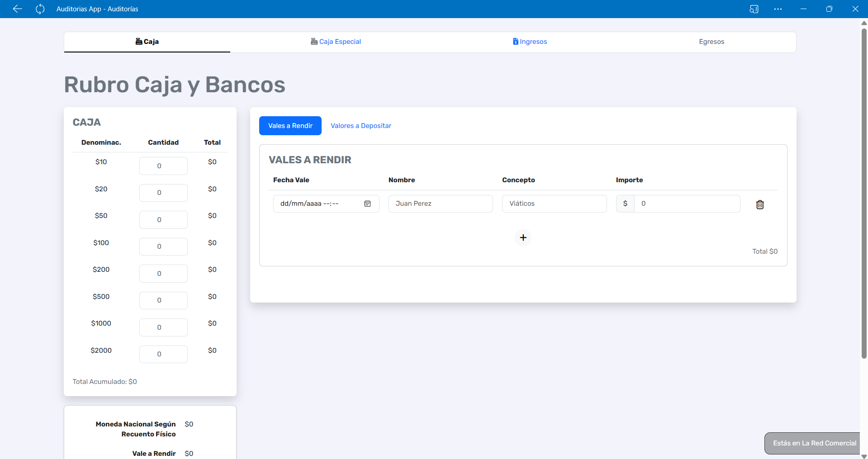868x459 pixels.
Task: Click the dollar sign prefix of Importe
Action: point(625,203)
